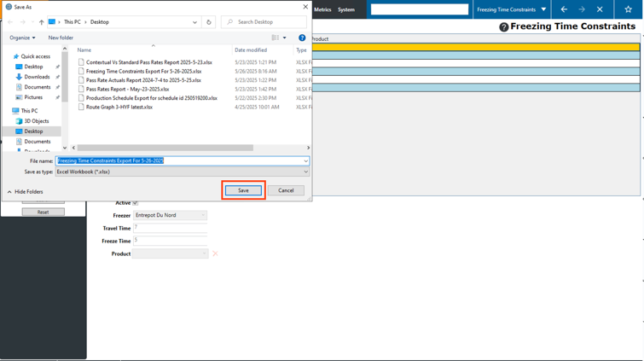Click the Save button

pyautogui.click(x=243, y=190)
